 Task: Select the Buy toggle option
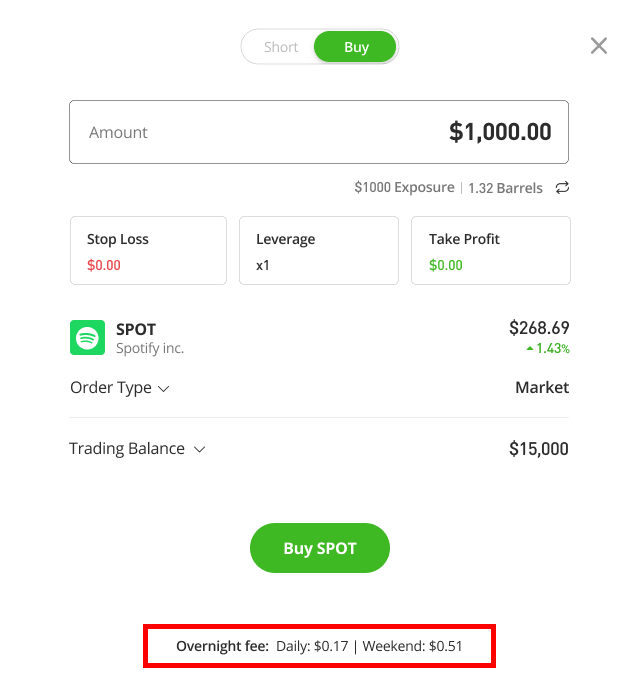click(x=356, y=47)
